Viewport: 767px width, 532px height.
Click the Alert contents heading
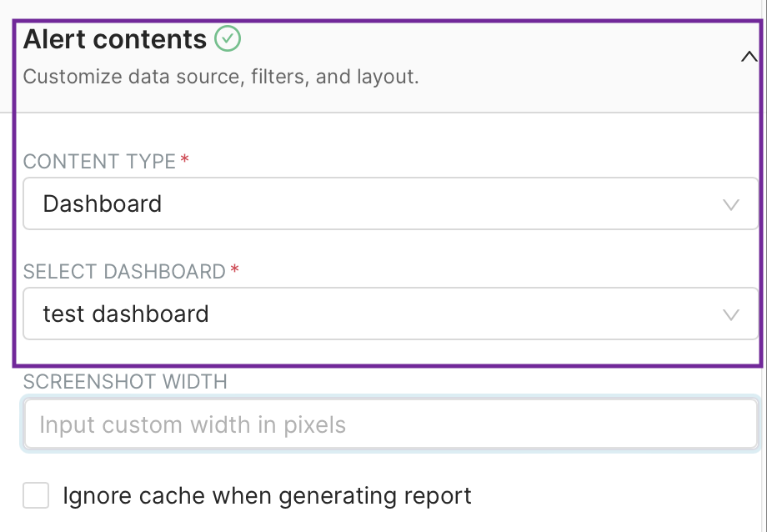pyautogui.click(x=115, y=39)
